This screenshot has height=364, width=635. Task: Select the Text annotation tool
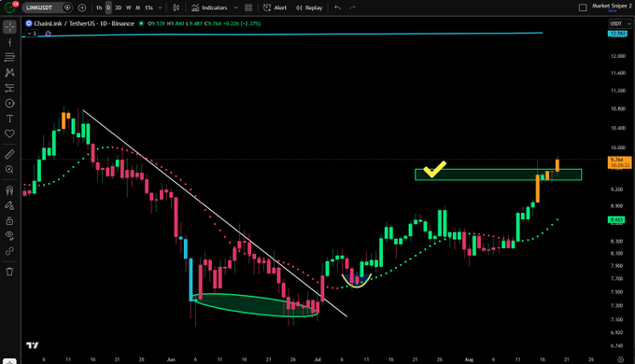coord(9,119)
